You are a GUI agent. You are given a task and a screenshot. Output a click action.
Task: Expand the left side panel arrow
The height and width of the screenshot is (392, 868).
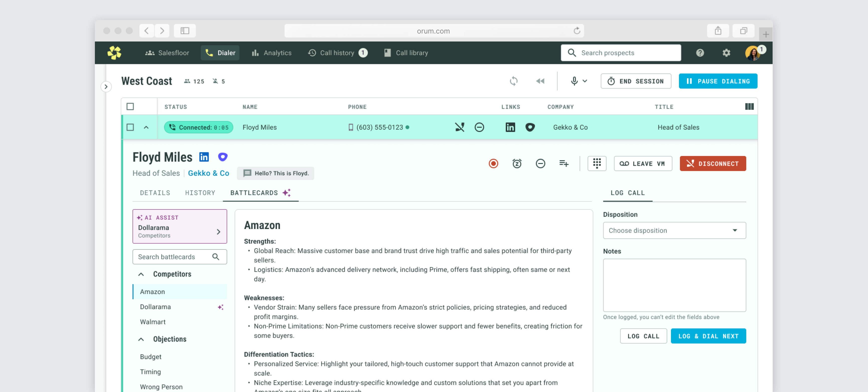pyautogui.click(x=106, y=87)
